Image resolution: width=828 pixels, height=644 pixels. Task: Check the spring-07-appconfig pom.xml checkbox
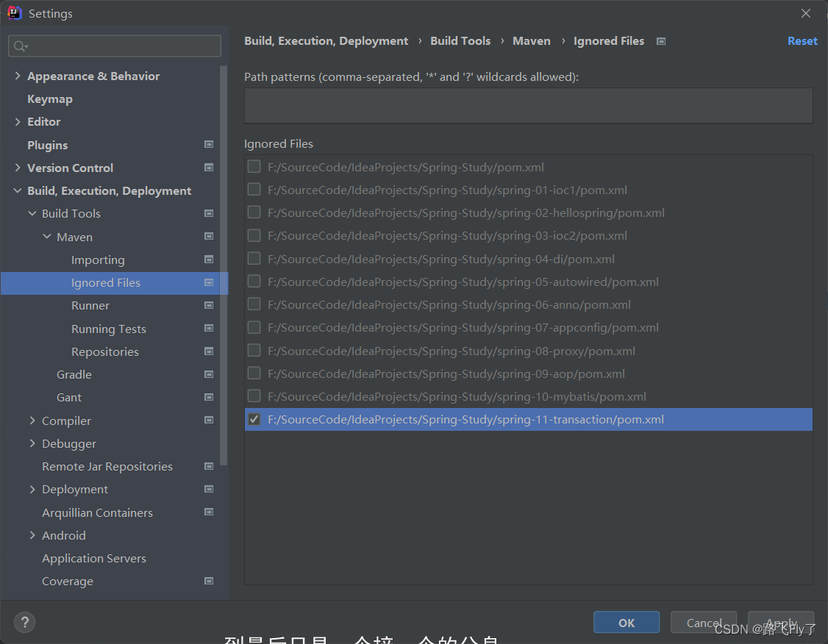(x=254, y=327)
